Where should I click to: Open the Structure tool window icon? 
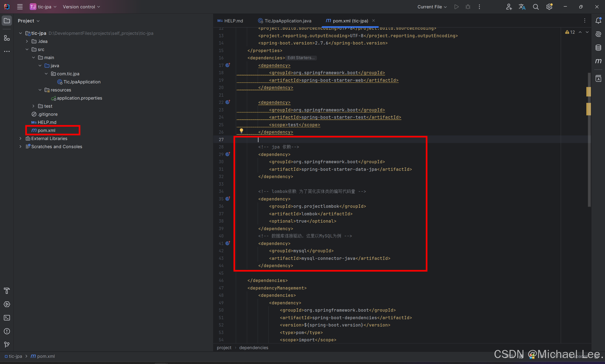coord(7,38)
